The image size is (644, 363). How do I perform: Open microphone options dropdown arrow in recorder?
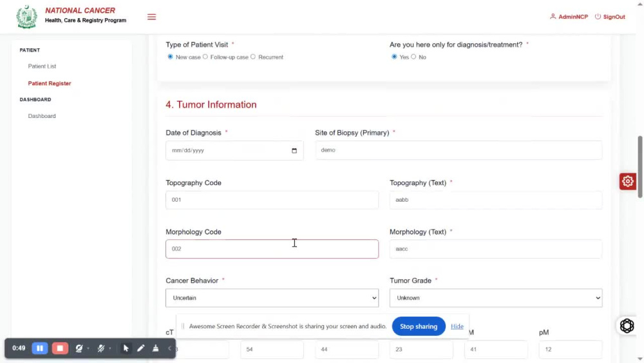point(110,349)
